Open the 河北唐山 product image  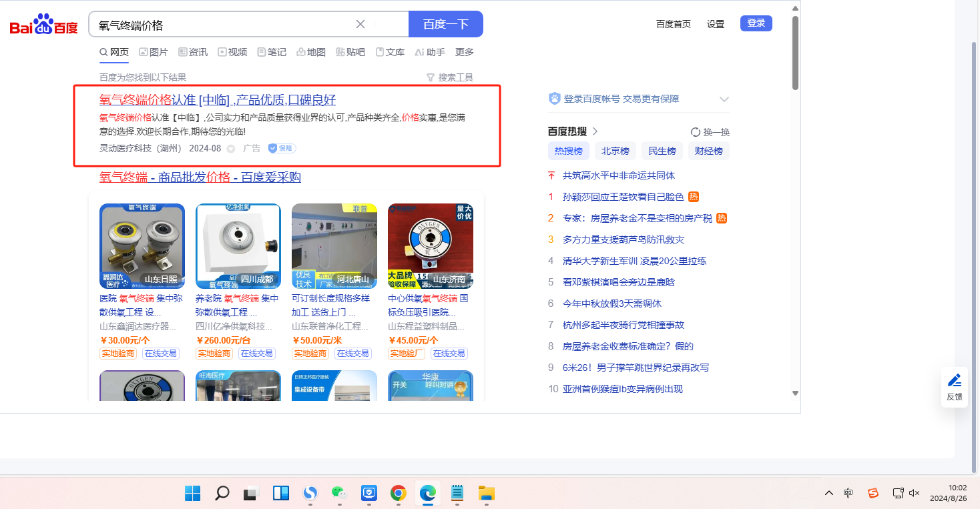(x=334, y=246)
